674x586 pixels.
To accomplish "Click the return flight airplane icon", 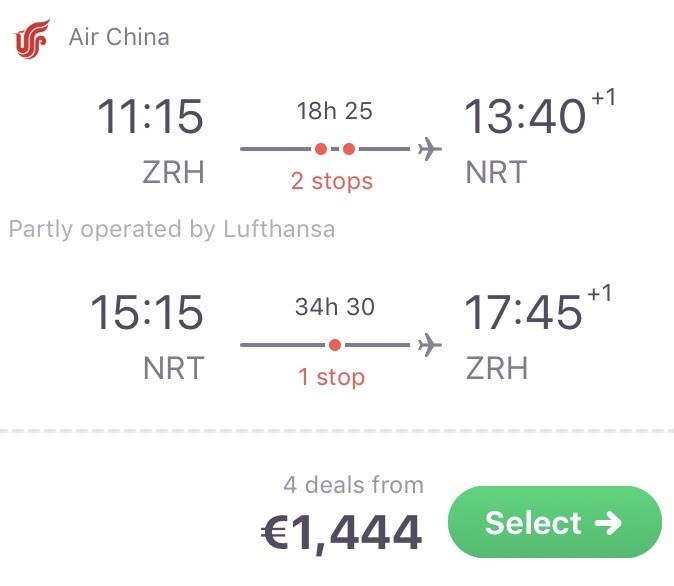I will pos(429,345).
